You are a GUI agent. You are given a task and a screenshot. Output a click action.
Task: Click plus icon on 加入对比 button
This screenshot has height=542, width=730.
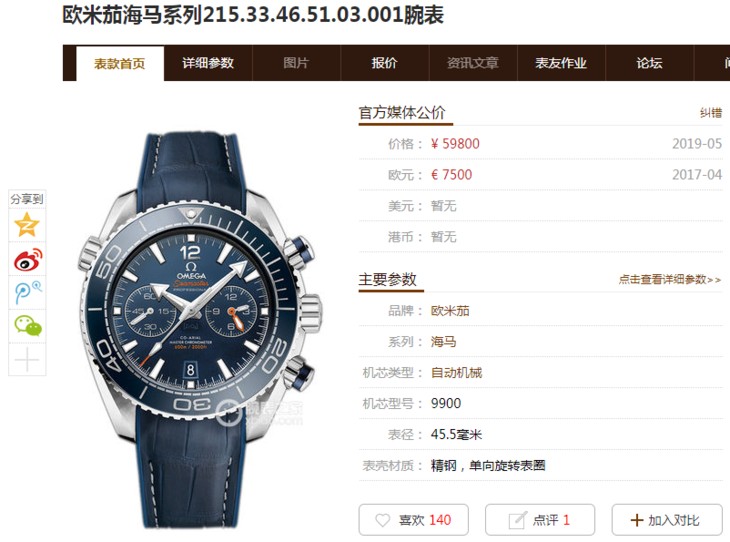pyautogui.click(x=636, y=520)
